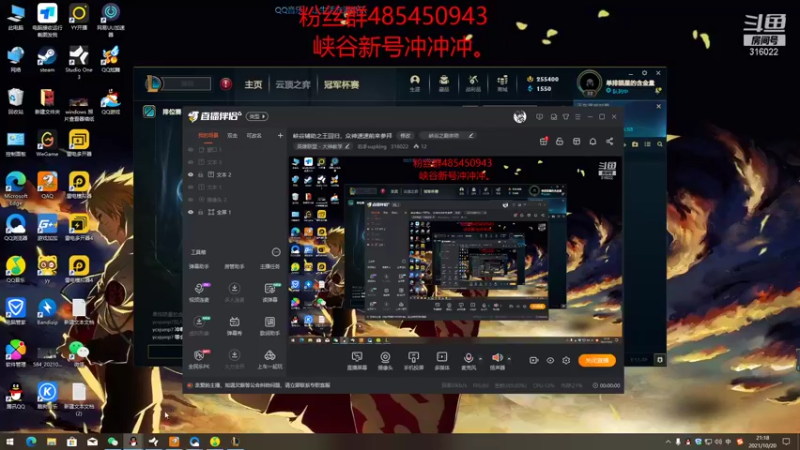Switch to the 双击 scene tab
Viewport: 800px width, 450px height.
pyautogui.click(x=233, y=136)
